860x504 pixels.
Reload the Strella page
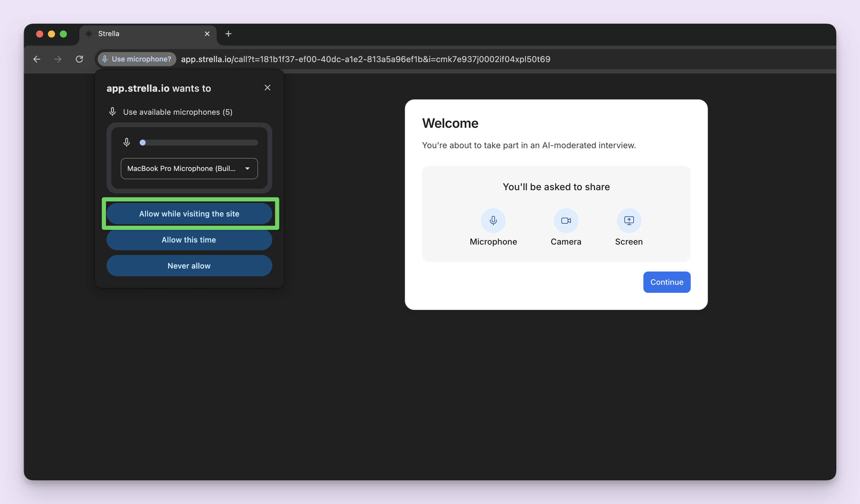pyautogui.click(x=79, y=59)
